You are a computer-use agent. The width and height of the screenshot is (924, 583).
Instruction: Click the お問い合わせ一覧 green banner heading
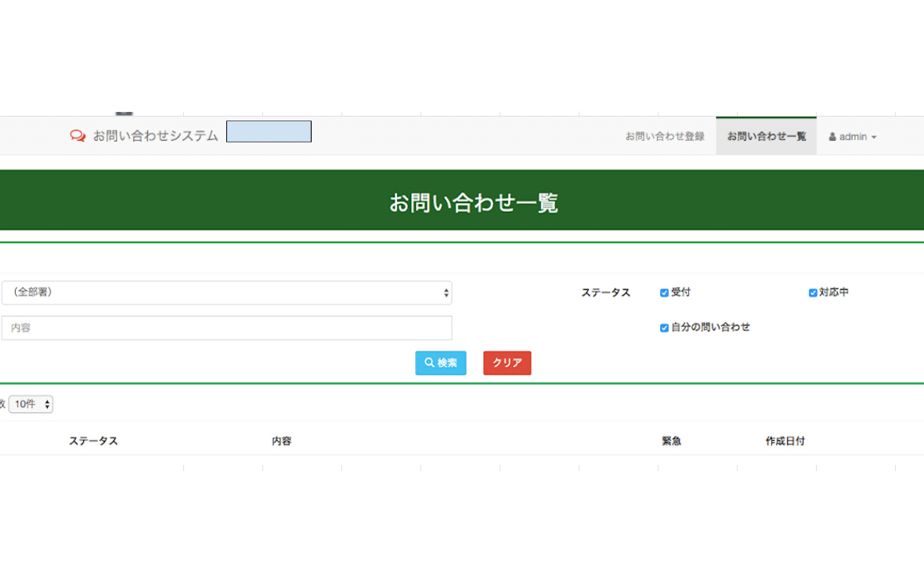point(473,203)
